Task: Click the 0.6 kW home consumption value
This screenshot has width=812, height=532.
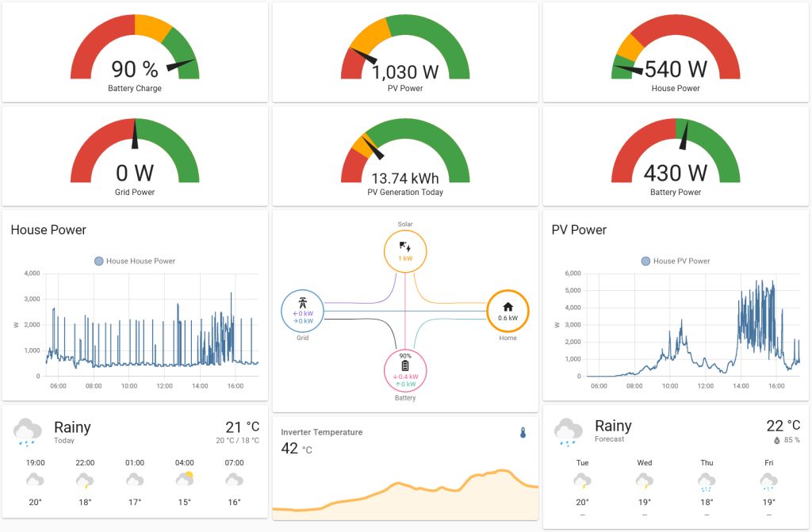Action: pyautogui.click(x=508, y=318)
